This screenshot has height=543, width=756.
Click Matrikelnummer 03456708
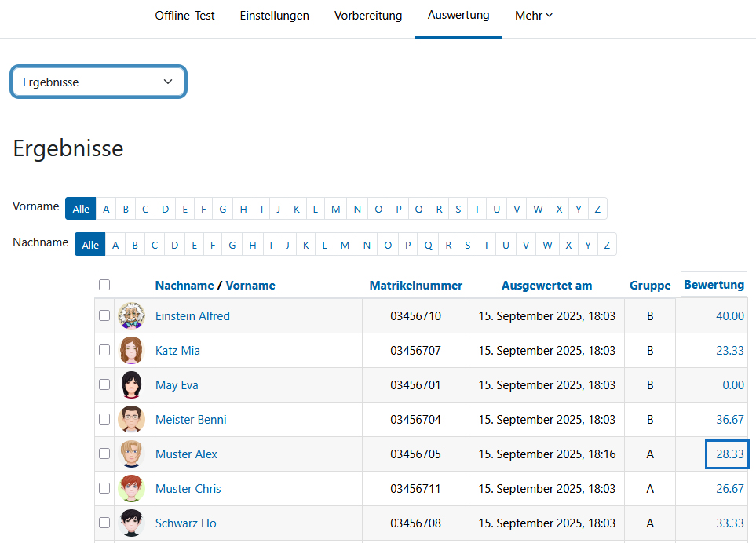tap(415, 523)
